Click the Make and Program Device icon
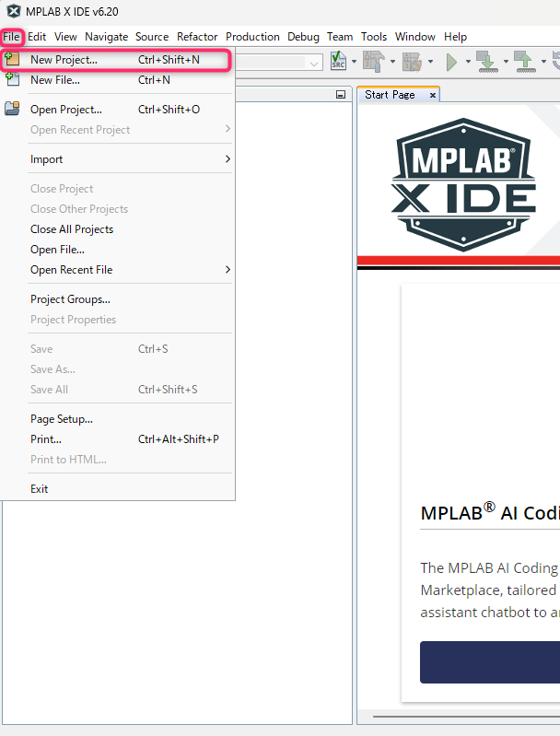This screenshot has width=560, height=736. (x=487, y=62)
